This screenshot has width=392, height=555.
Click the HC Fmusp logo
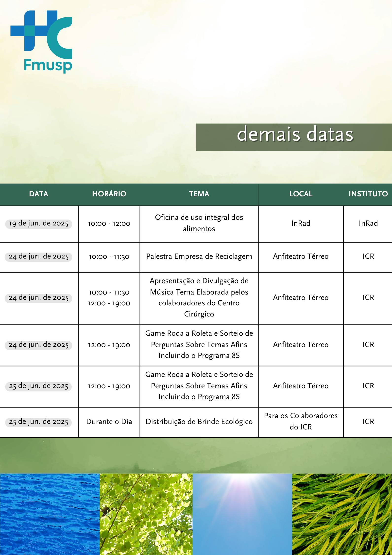pyautogui.click(x=41, y=41)
